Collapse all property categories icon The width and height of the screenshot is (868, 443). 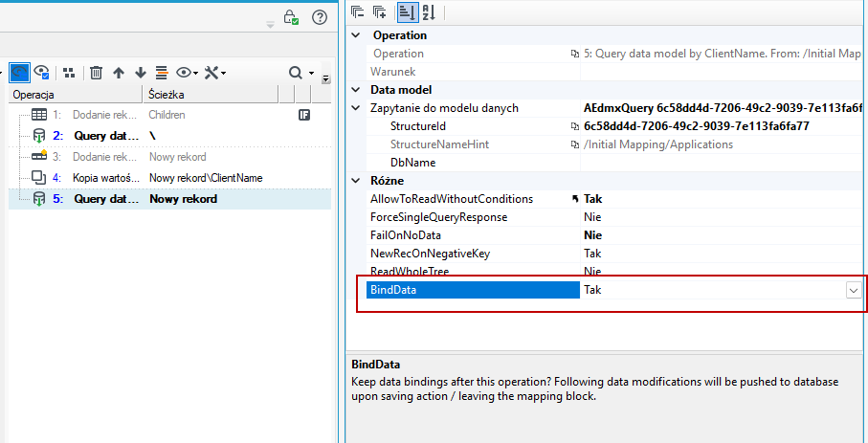tap(358, 12)
